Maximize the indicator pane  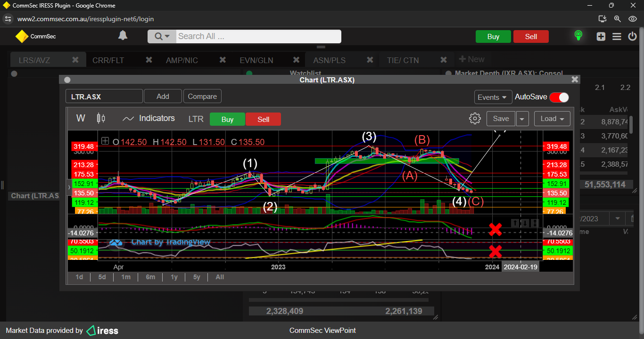(535, 223)
